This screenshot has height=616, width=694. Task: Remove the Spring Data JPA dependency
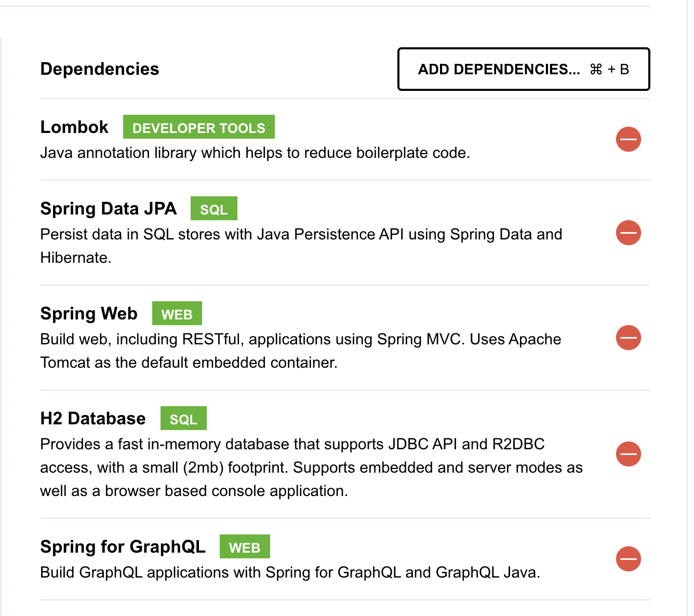pos(628,233)
